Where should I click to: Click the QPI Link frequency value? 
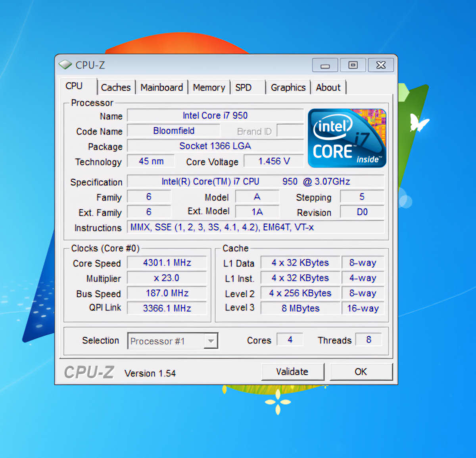167,308
